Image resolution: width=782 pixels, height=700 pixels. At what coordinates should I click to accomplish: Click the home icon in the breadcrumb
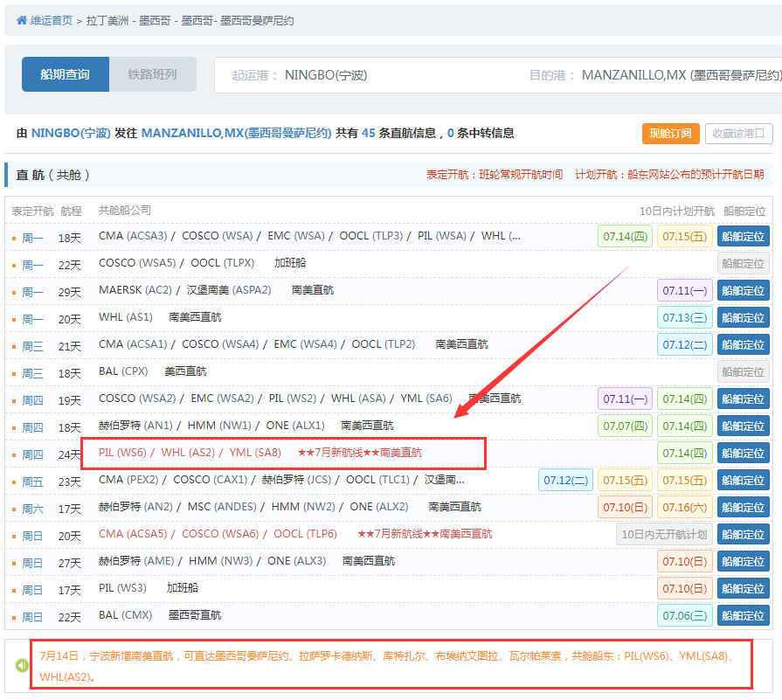tap(22, 20)
